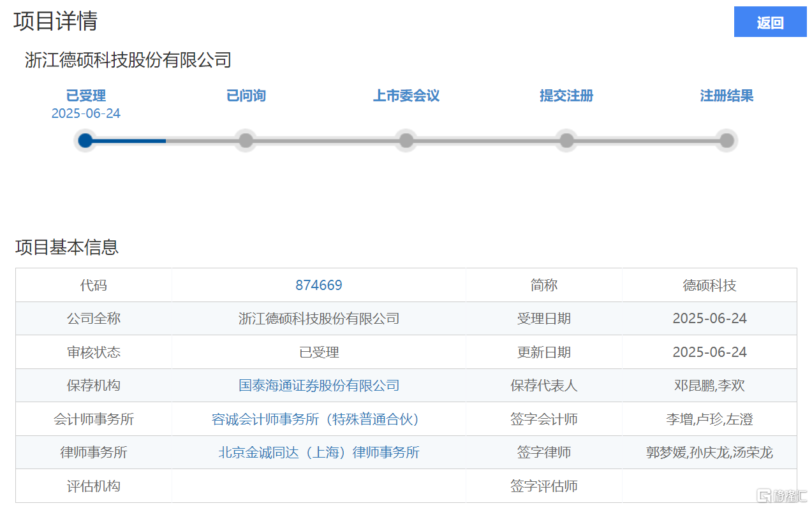This screenshot has width=812, height=508.
Task: Click the 已受理 status value cell
Action: 319,352
